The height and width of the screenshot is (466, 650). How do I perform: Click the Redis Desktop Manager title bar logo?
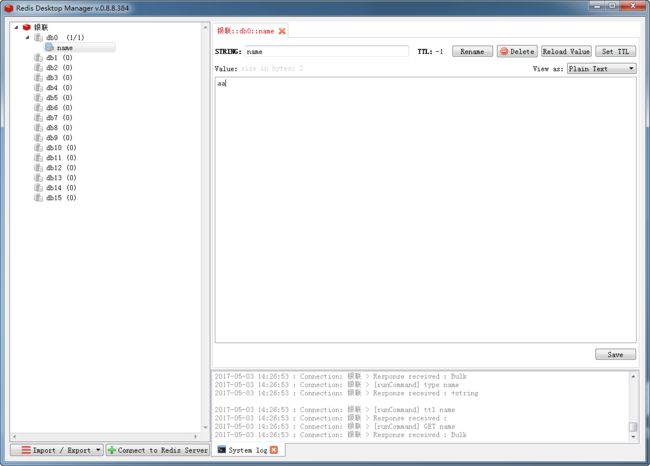point(9,8)
